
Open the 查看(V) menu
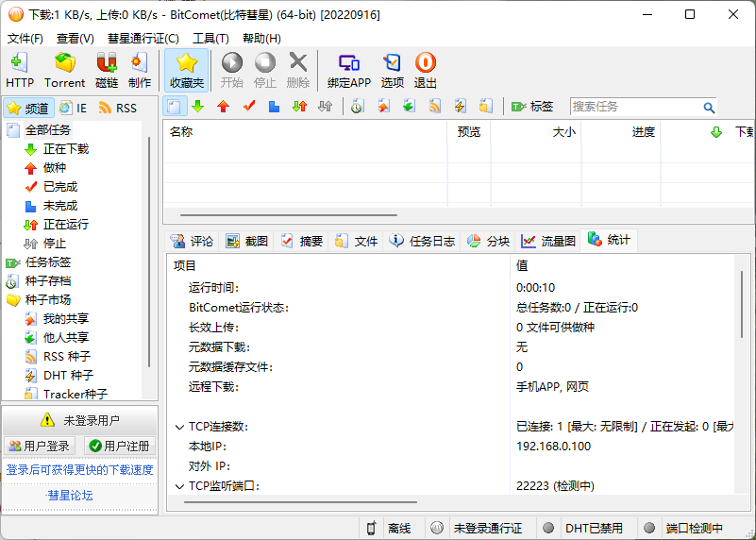(76, 39)
